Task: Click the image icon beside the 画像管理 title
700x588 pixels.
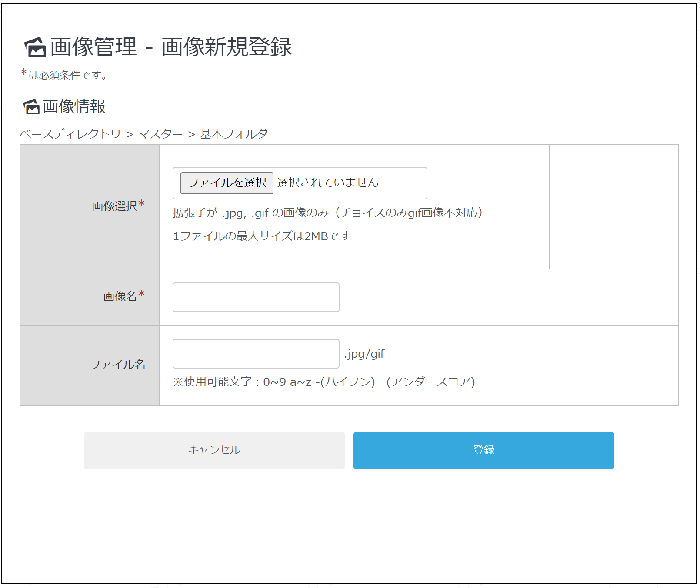Action: pyautogui.click(x=35, y=47)
